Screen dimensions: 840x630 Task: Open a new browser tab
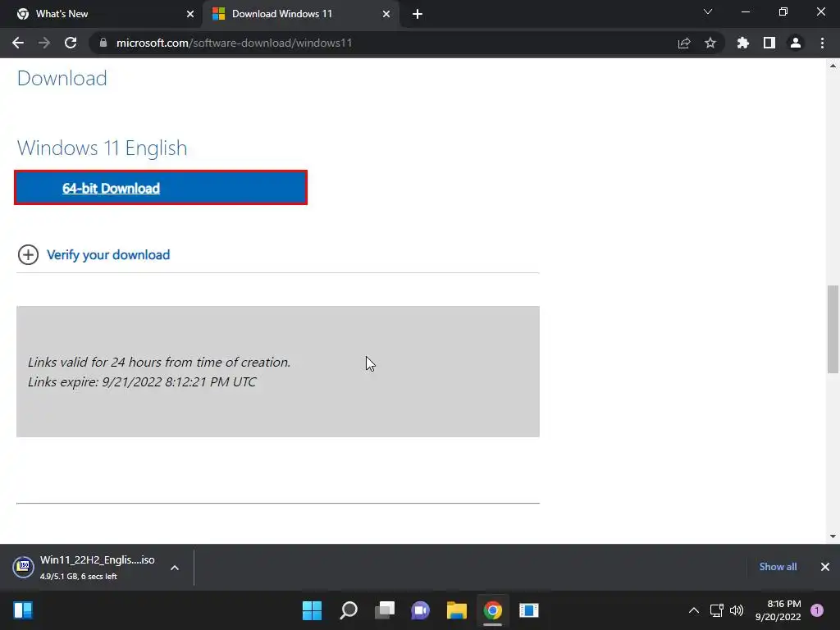418,14
